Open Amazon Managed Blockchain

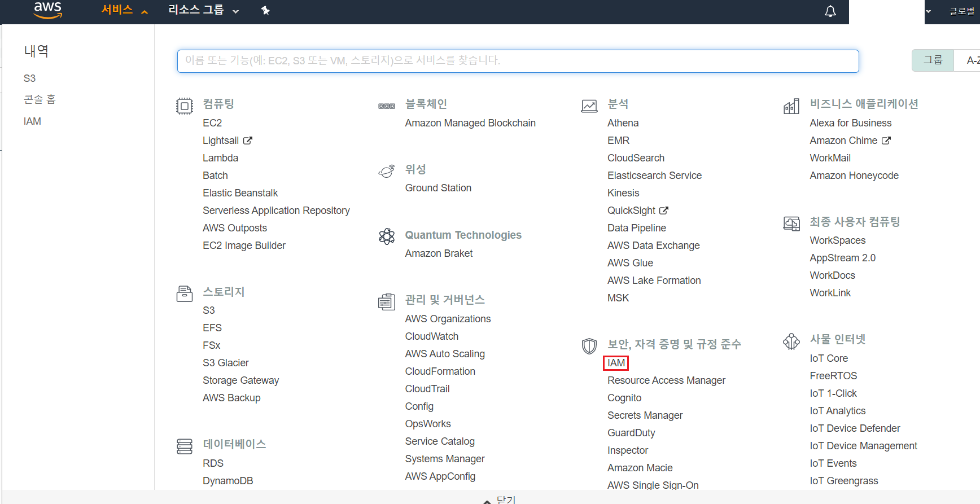470,123
